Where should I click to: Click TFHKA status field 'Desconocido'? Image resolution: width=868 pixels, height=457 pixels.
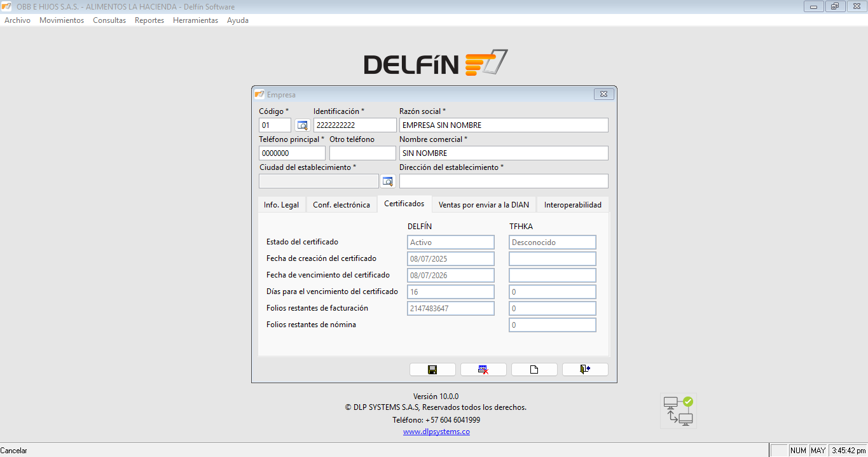[x=553, y=243]
